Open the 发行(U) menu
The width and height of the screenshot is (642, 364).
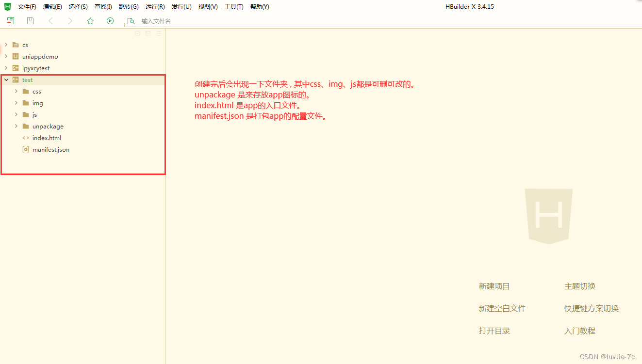(x=181, y=6)
